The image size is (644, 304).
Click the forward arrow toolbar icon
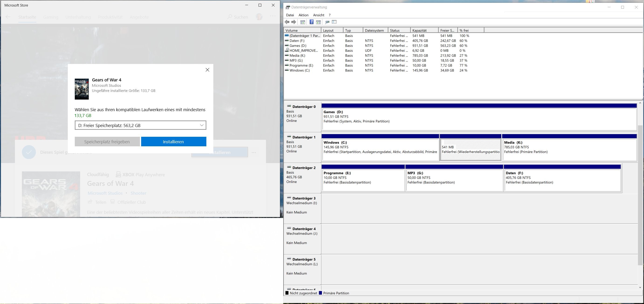(x=294, y=22)
